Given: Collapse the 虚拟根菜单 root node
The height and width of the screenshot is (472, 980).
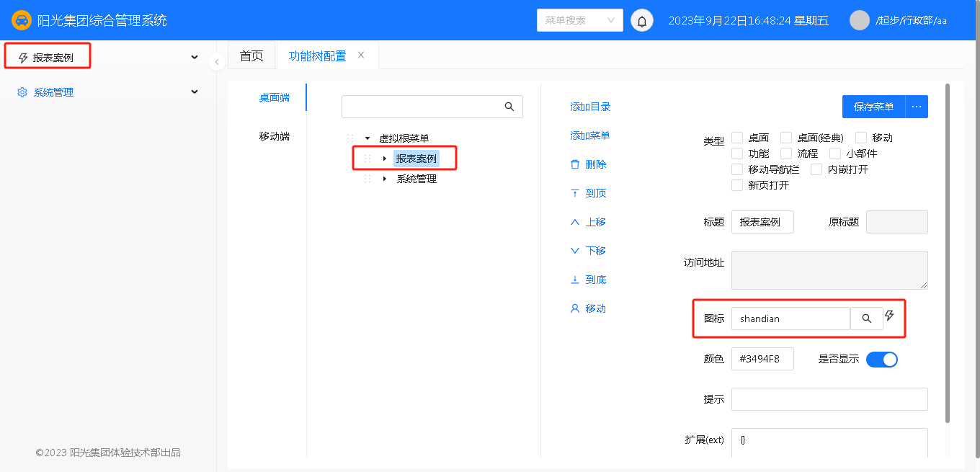Looking at the screenshot, I should [367, 138].
